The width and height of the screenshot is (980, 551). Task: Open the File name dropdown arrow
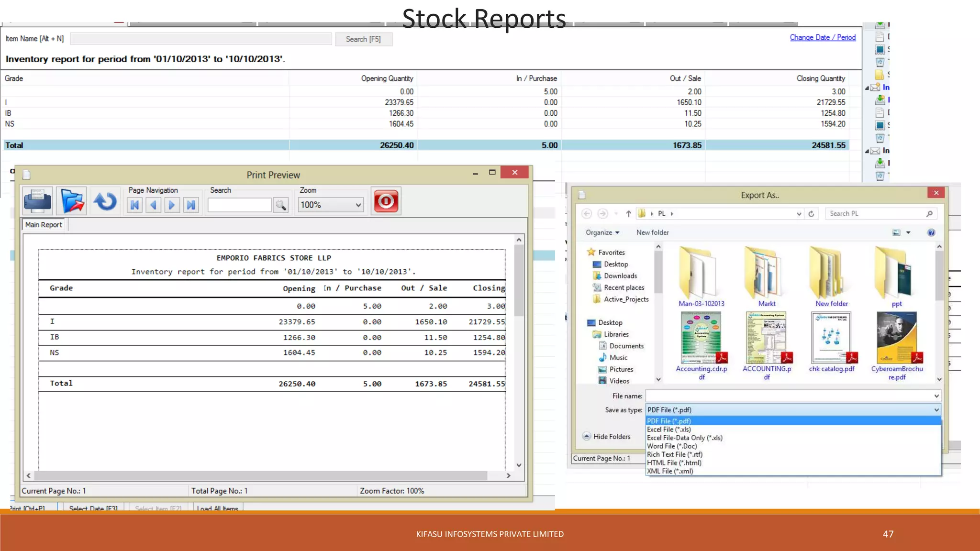click(x=936, y=396)
